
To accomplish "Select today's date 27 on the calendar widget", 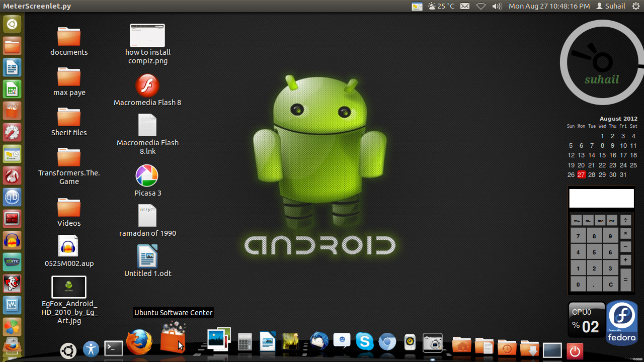I will coord(581,174).
